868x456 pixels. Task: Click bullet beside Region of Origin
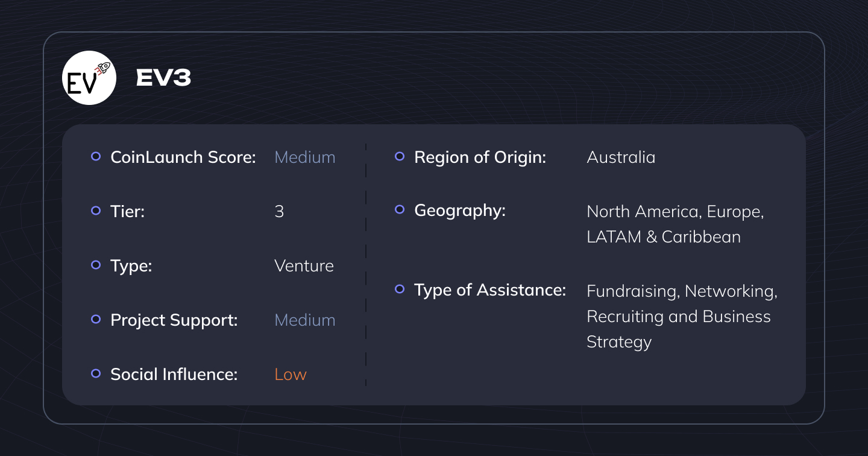tap(399, 156)
